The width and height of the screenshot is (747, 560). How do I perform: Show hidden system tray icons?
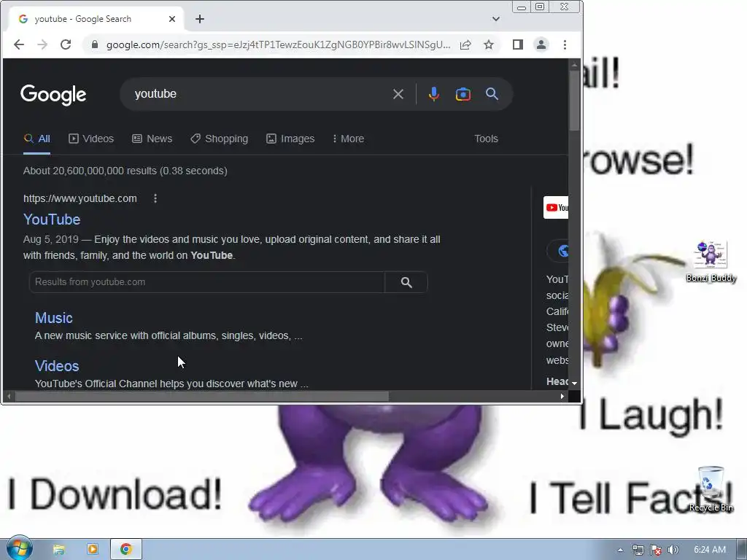[x=620, y=550]
